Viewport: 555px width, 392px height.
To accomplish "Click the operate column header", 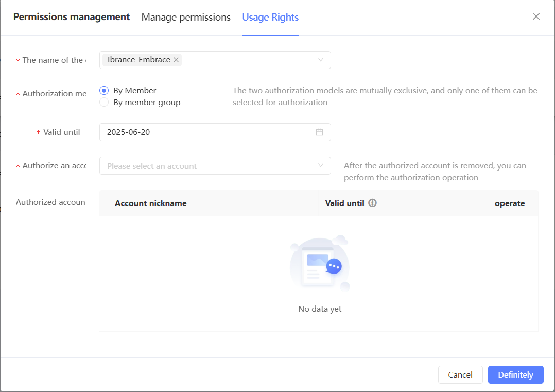I will (x=510, y=203).
